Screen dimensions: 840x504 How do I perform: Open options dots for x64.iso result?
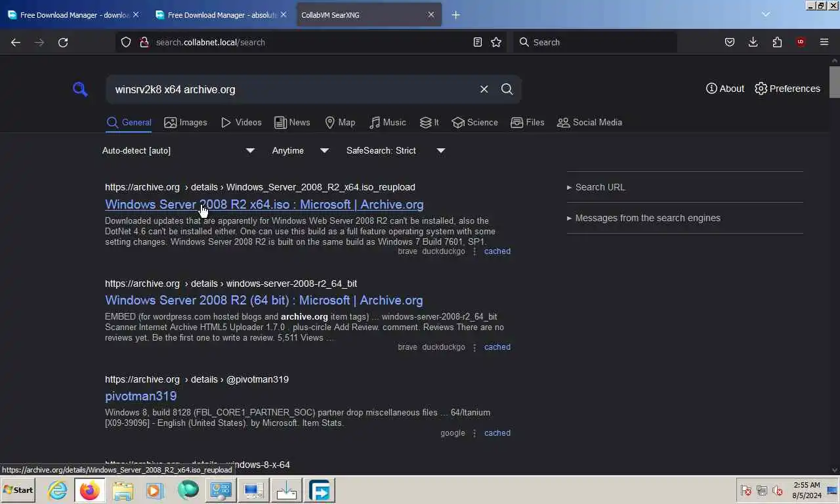click(x=474, y=251)
